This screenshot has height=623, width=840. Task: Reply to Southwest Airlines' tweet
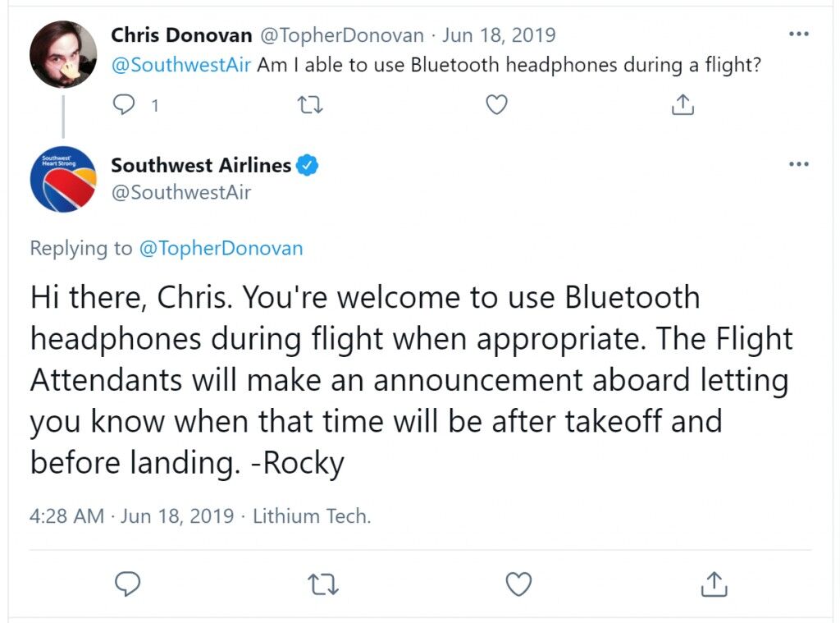(127, 584)
